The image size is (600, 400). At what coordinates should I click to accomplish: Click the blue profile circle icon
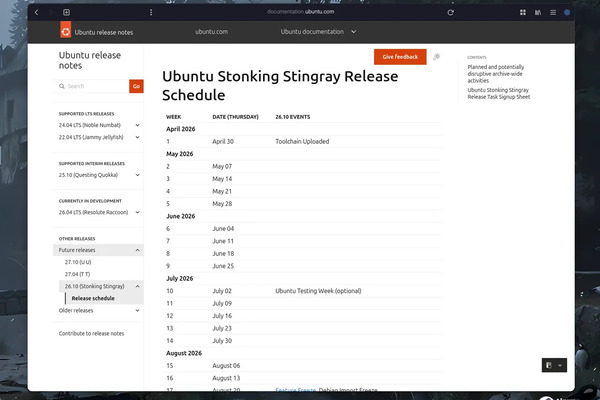567,12
